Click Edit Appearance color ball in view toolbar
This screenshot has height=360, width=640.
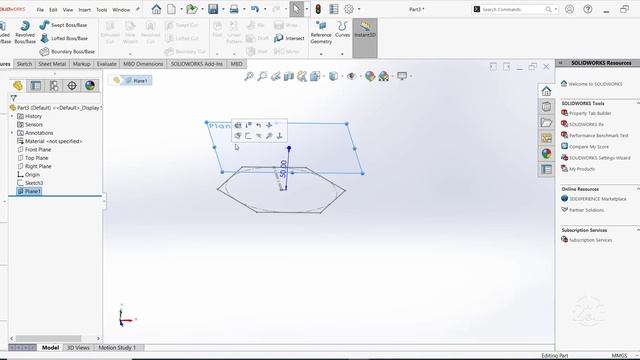pos(370,76)
